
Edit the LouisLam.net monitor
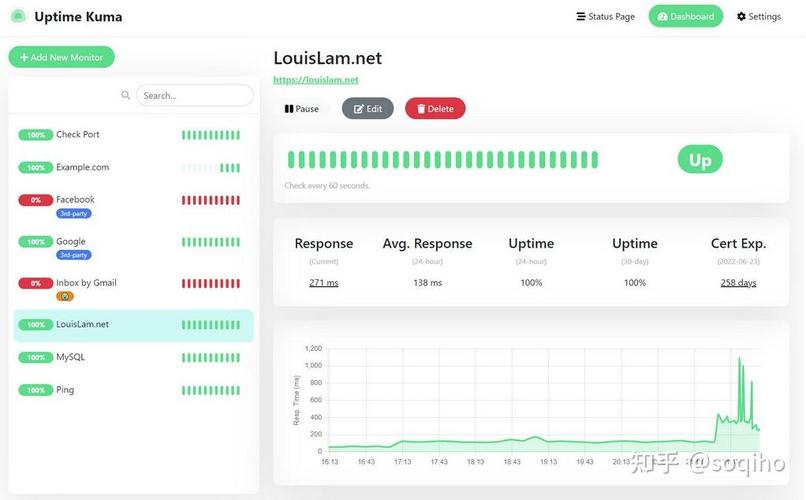pyautogui.click(x=368, y=108)
